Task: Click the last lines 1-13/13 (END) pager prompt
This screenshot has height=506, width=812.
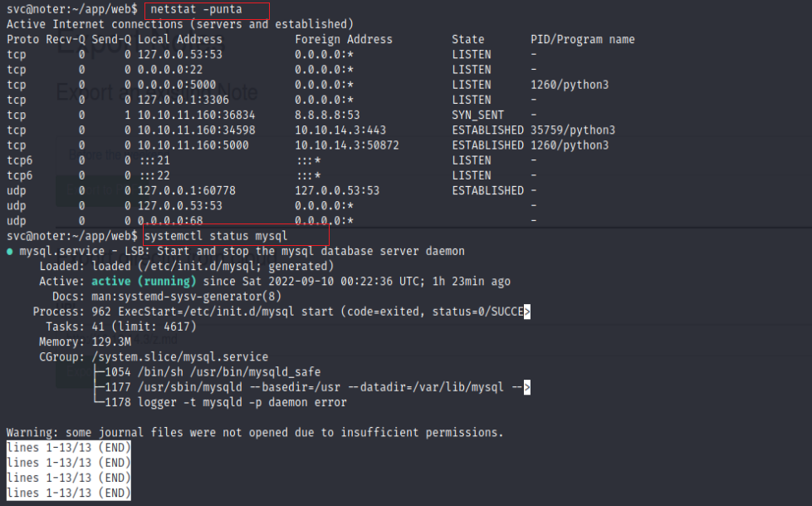Action: [69, 493]
